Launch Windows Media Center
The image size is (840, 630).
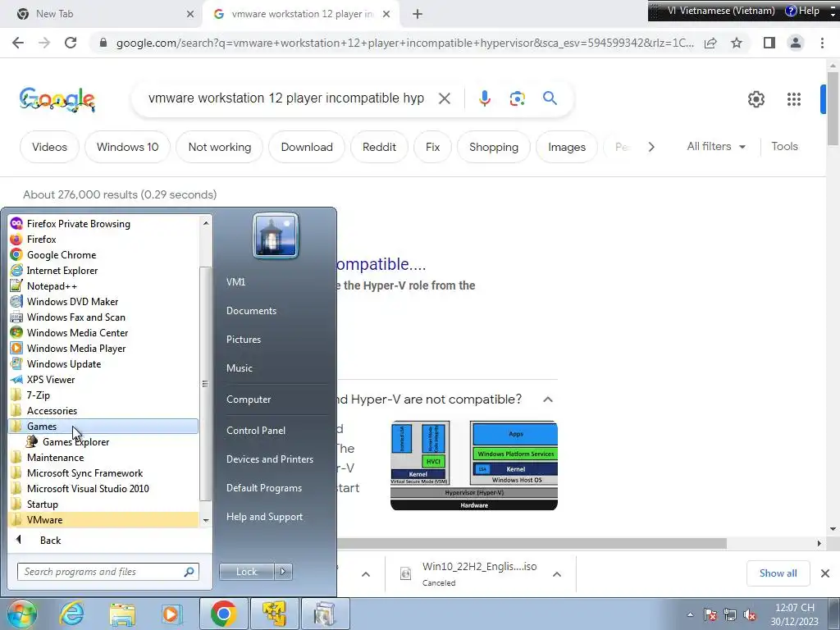pyautogui.click(x=77, y=333)
